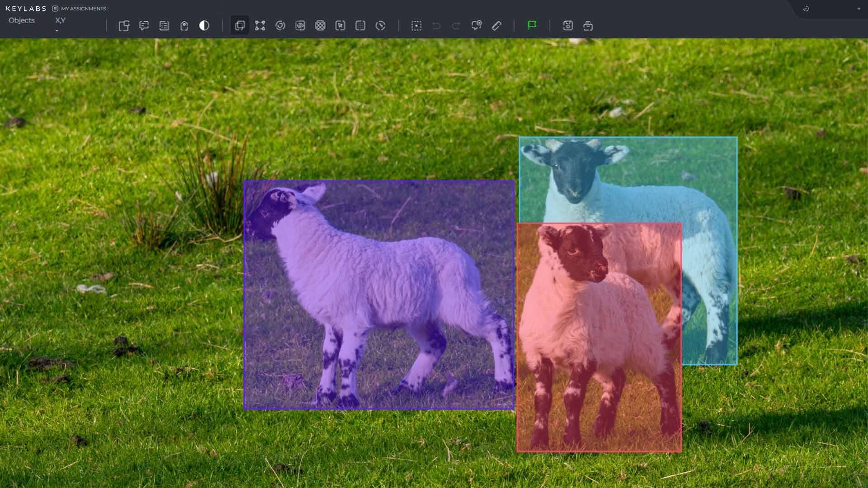Toggle the dark mode moon icon

point(806,9)
